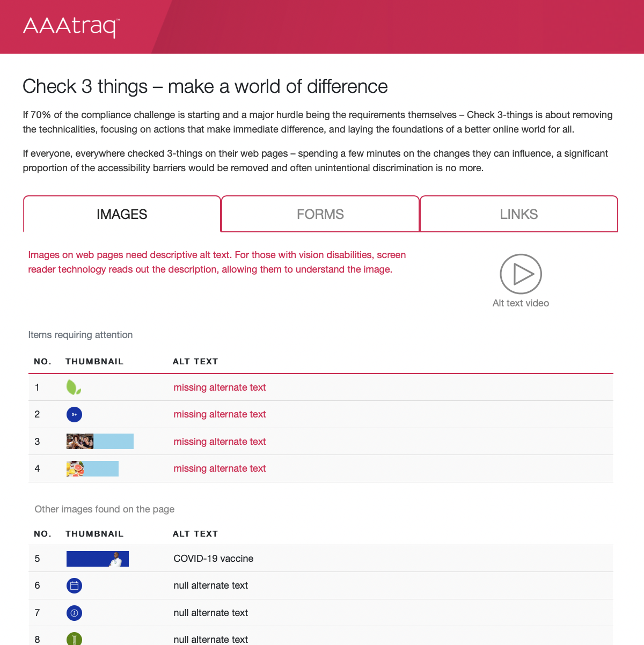Click the AAAtraq logo
Screen dimensions: 644x645
(71, 27)
